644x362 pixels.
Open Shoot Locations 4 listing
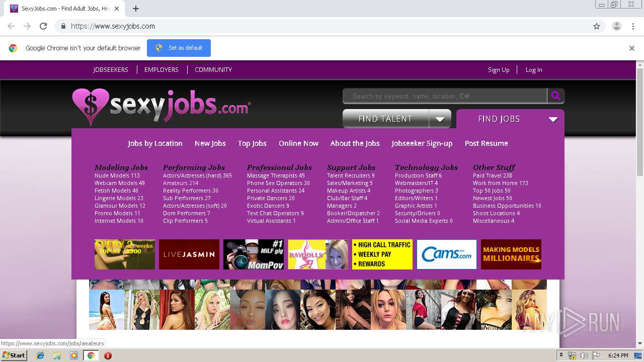[496, 213]
